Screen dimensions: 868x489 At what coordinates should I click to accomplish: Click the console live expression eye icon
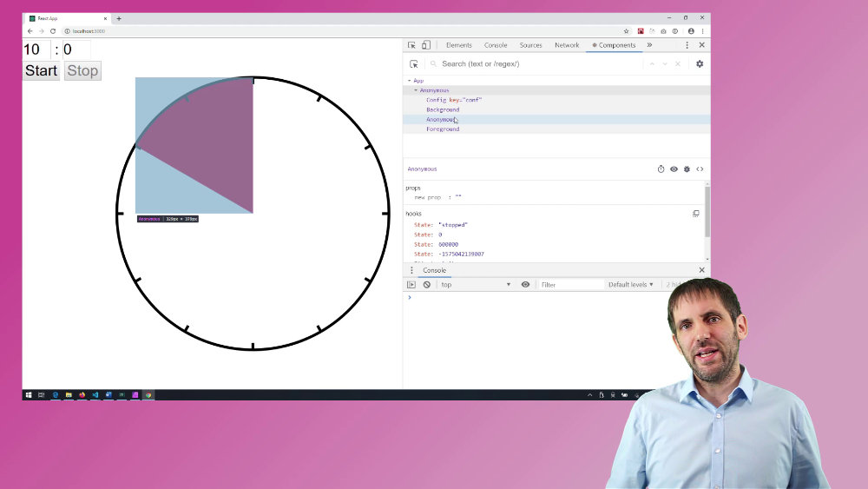click(x=525, y=285)
